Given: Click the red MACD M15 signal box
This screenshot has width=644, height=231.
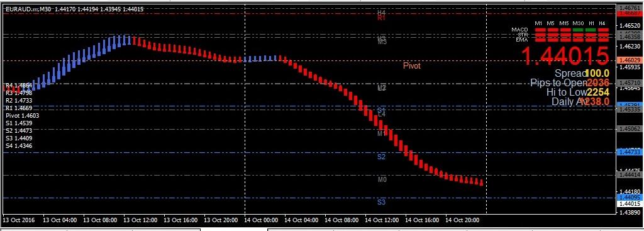Looking at the screenshot, I should pyautogui.click(x=565, y=30).
